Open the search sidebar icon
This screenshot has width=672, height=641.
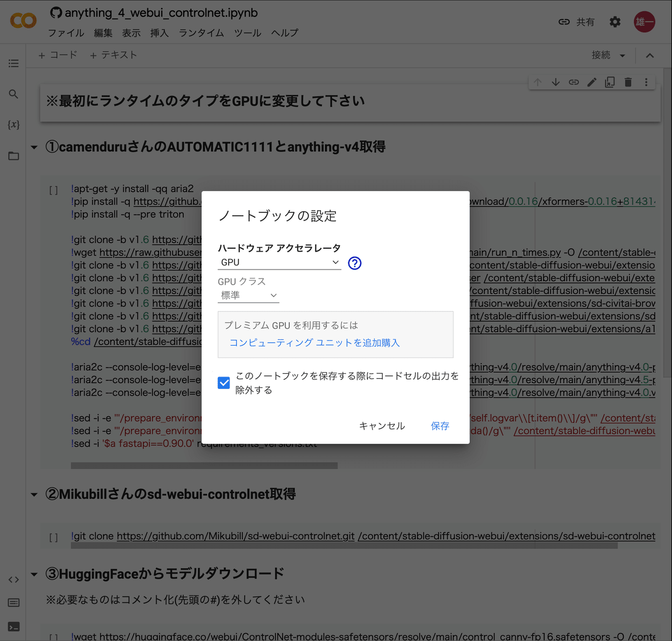click(13, 94)
